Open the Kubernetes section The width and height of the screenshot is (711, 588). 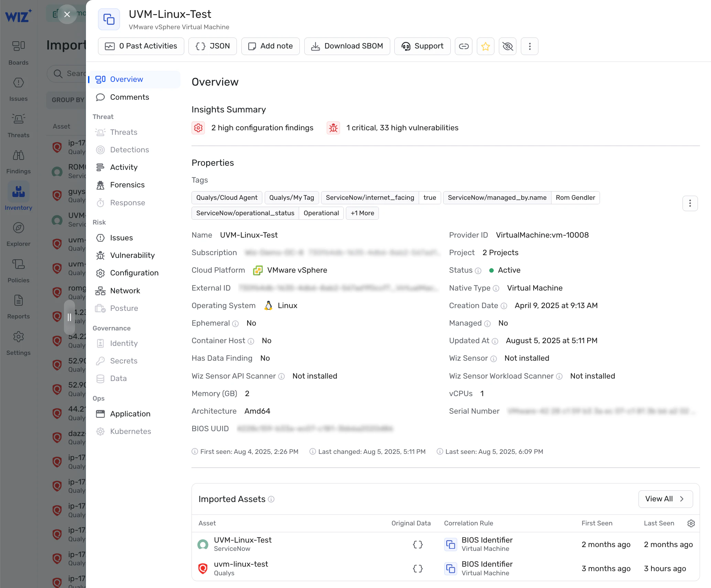(135, 432)
